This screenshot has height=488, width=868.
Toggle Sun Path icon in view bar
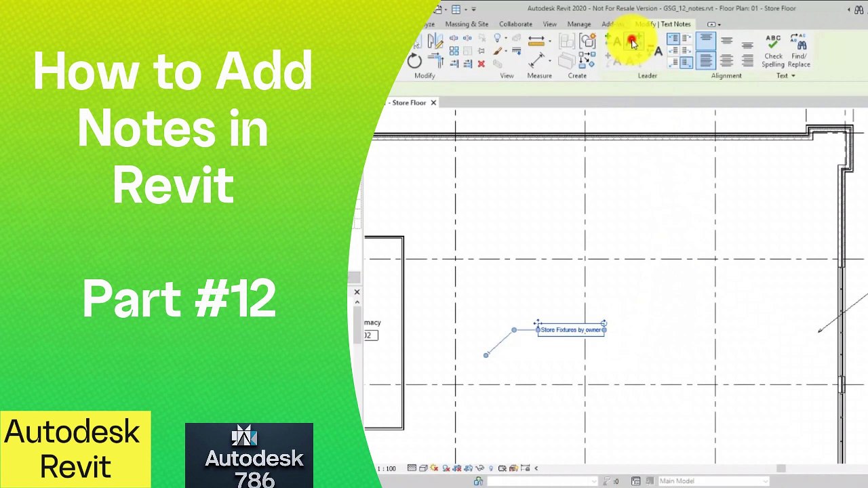coord(434,468)
